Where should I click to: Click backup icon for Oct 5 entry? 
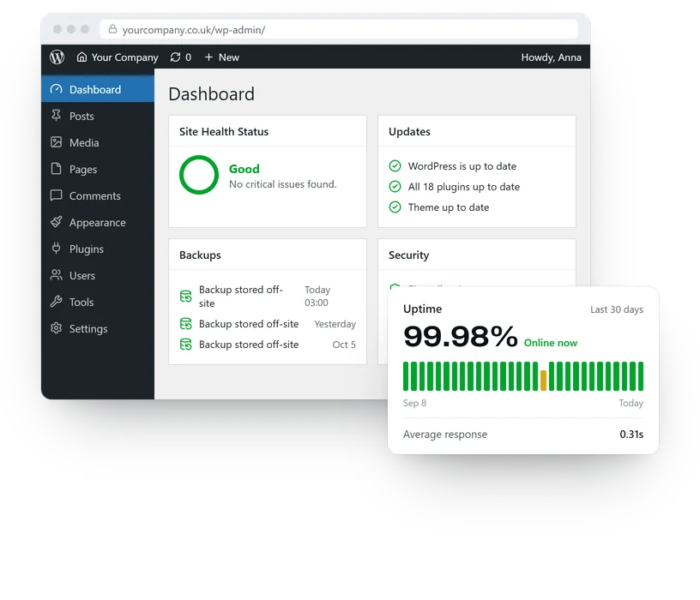(185, 345)
